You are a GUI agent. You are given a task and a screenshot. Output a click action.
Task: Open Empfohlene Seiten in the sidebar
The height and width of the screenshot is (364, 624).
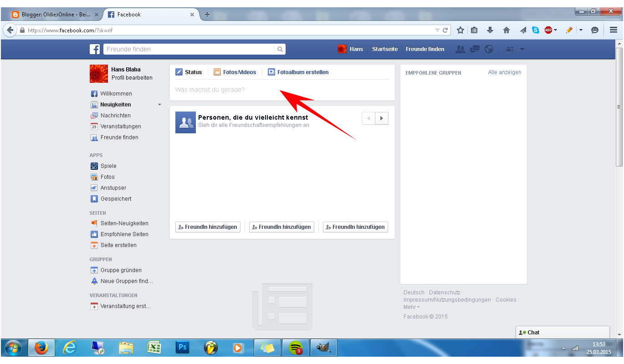pos(119,234)
